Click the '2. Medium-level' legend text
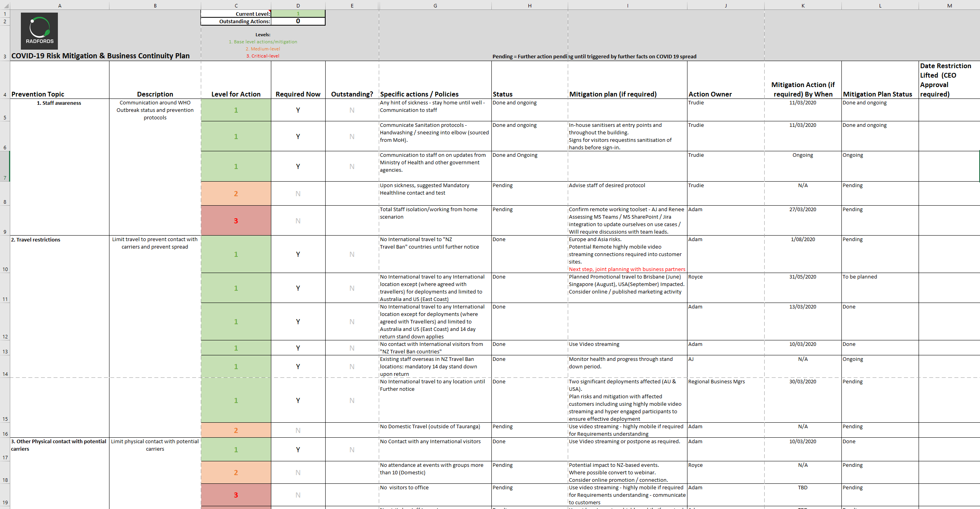 coord(263,49)
